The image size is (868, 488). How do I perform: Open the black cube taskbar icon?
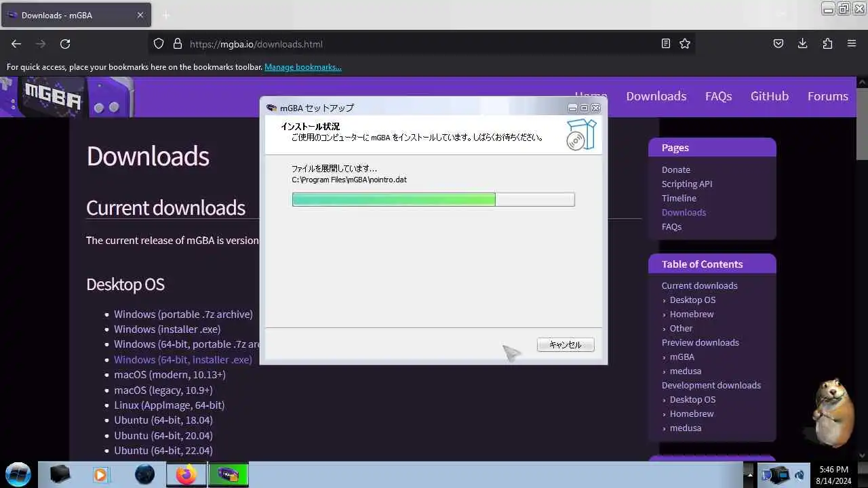pos(60,475)
